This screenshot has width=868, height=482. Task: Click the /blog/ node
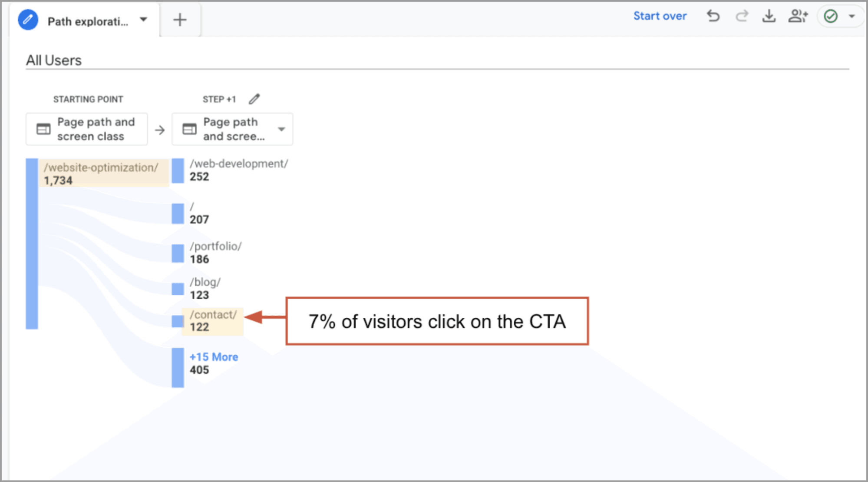pyautogui.click(x=205, y=282)
